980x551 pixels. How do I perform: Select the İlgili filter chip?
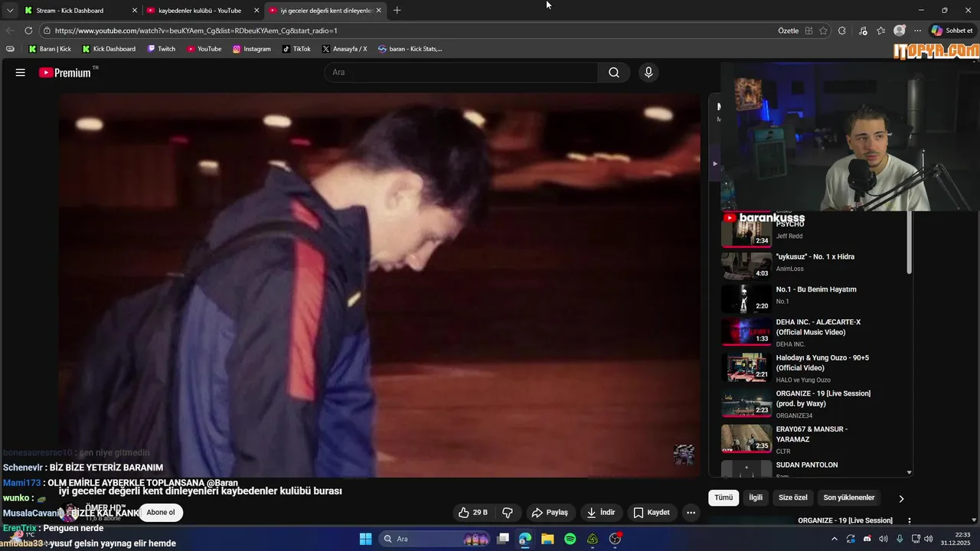point(756,497)
